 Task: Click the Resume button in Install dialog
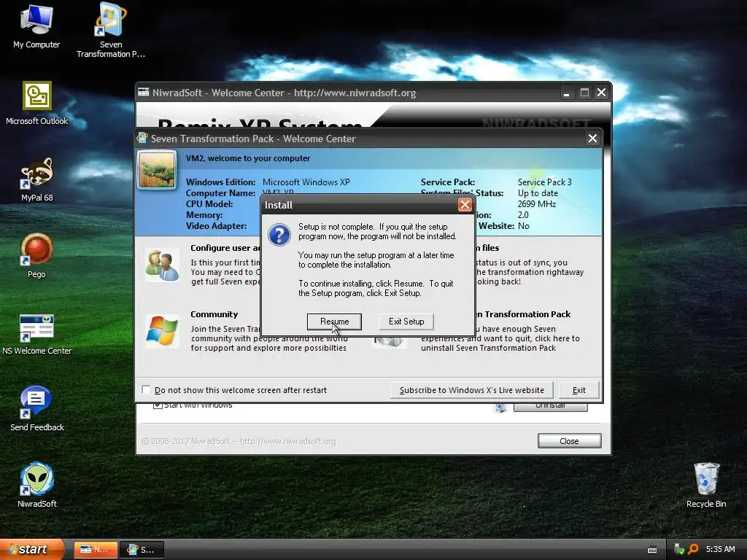[334, 322]
